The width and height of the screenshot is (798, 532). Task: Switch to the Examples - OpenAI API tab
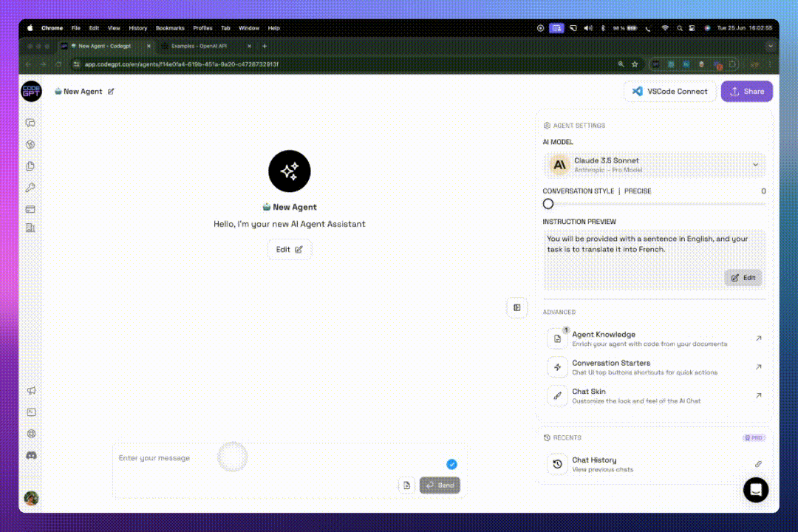click(199, 46)
